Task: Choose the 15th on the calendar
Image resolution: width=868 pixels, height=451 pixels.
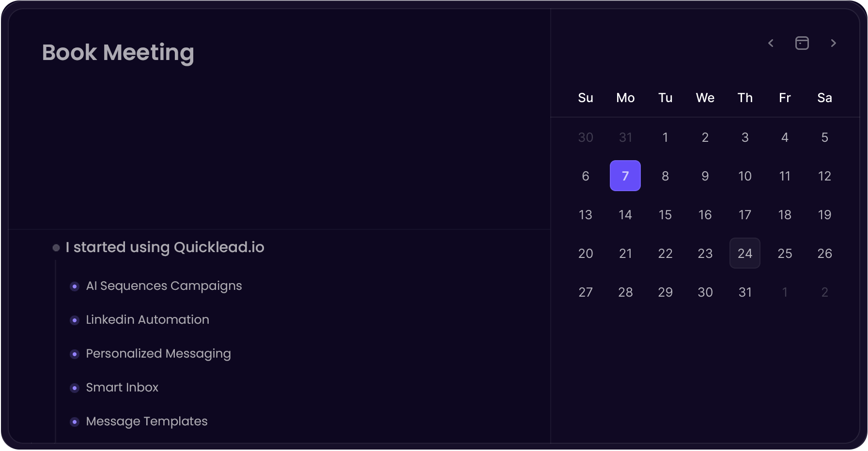Action: click(665, 214)
